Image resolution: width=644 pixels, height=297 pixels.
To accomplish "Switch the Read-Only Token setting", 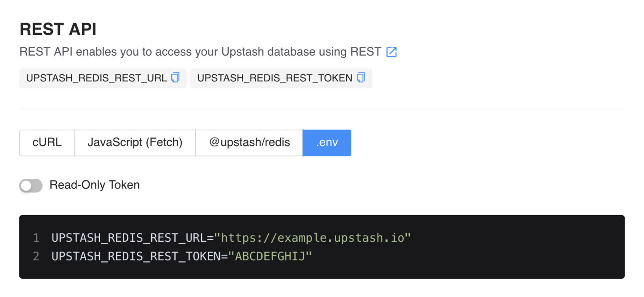I will point(31,185).
